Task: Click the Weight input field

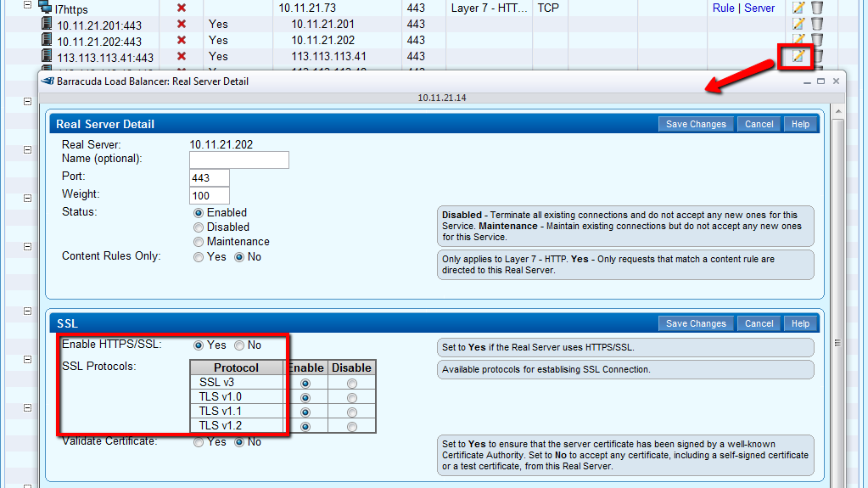Action: 210,195
